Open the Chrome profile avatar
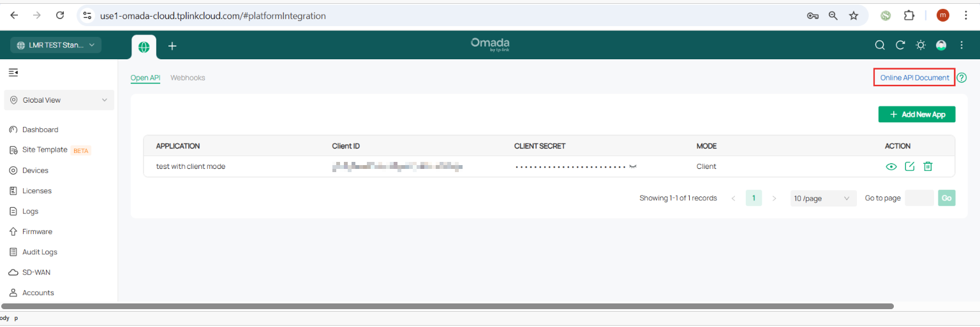 [942, 15]
